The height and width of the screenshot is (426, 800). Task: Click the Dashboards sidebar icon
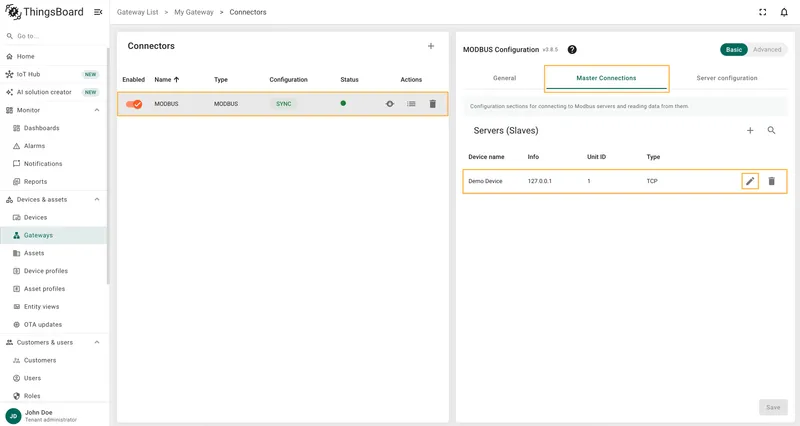16,128
